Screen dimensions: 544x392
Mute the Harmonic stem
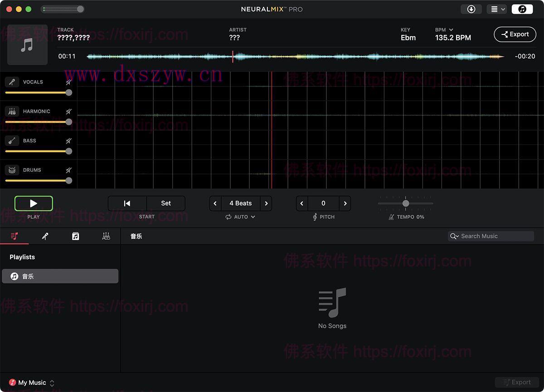pyautogui.click(x=68, y=111)
